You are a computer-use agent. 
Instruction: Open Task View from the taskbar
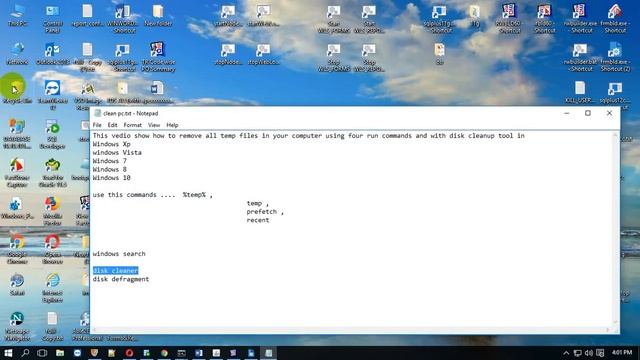(42, 353)
